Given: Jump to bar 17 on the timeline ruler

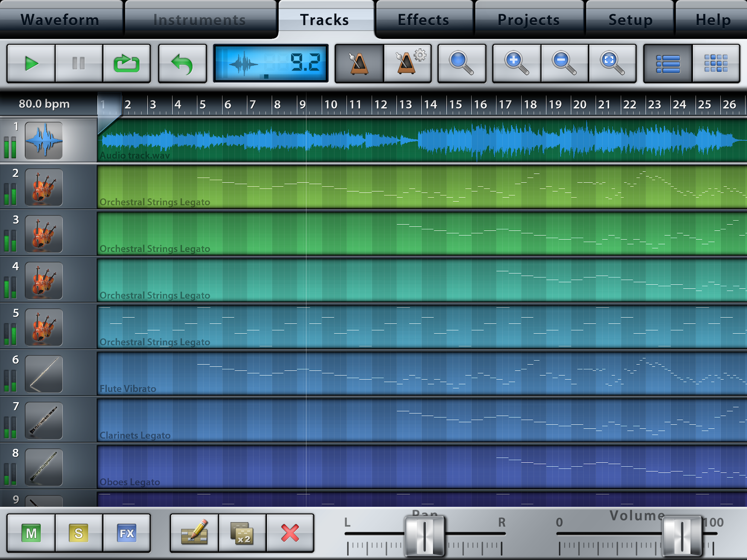Looking at the screenshot, I should [505, 104].
